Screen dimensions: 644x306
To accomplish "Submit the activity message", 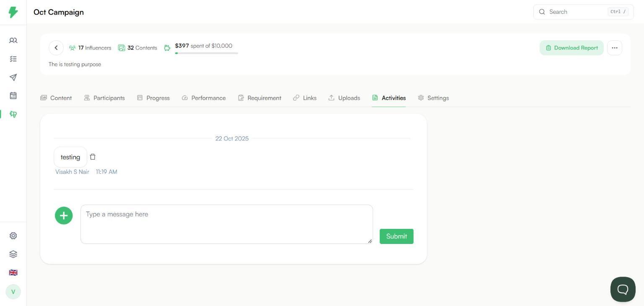I will point(397,236).
